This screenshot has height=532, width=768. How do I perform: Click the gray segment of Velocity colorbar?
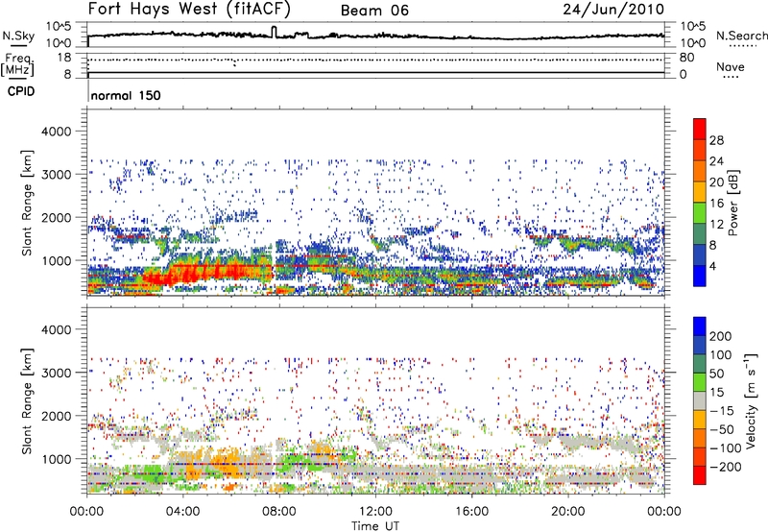(700, 400)
